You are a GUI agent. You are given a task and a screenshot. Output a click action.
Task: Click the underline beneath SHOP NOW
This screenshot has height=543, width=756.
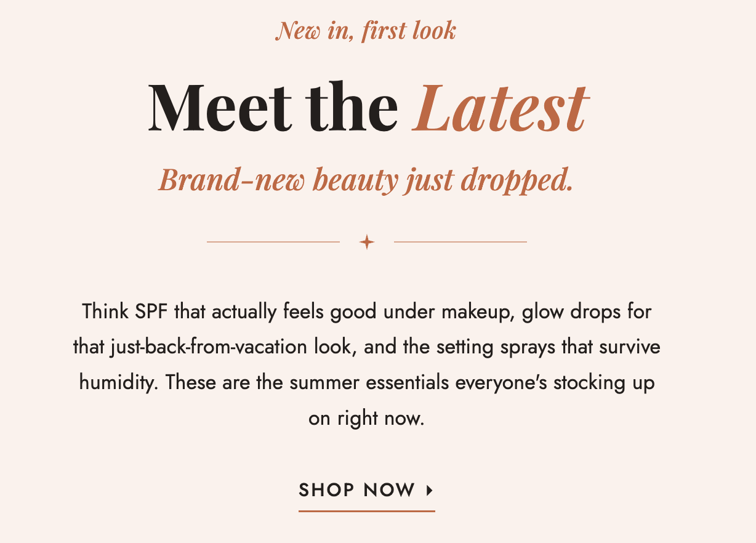(x=367, y=511)
